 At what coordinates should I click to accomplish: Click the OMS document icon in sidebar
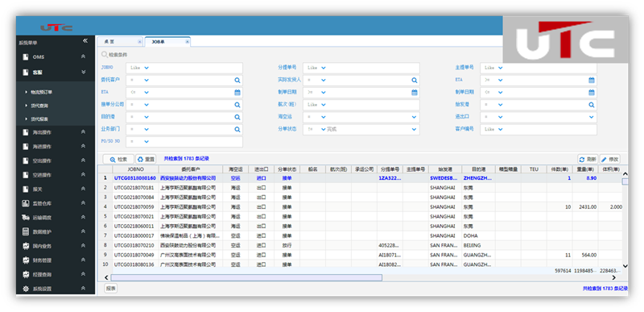[26, 56]
